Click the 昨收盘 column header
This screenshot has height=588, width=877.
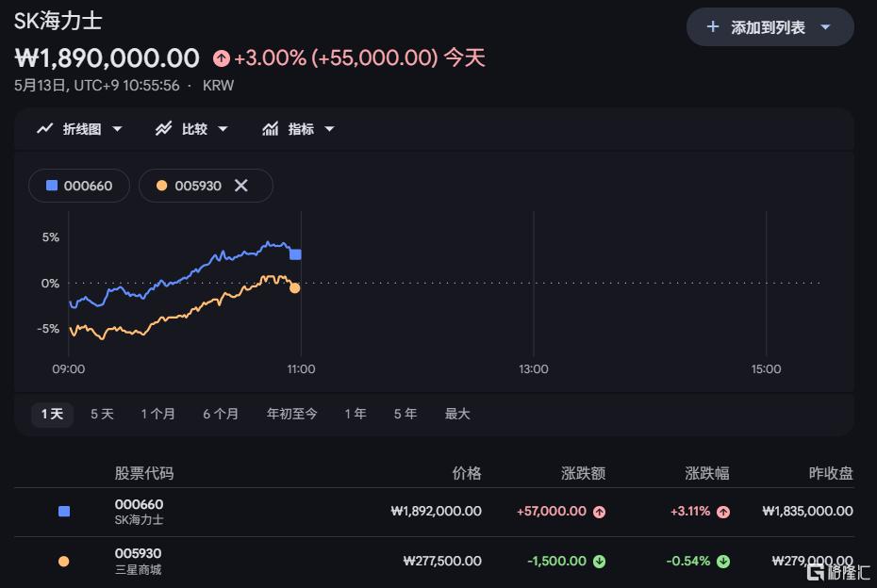click(x=831, y=473)
